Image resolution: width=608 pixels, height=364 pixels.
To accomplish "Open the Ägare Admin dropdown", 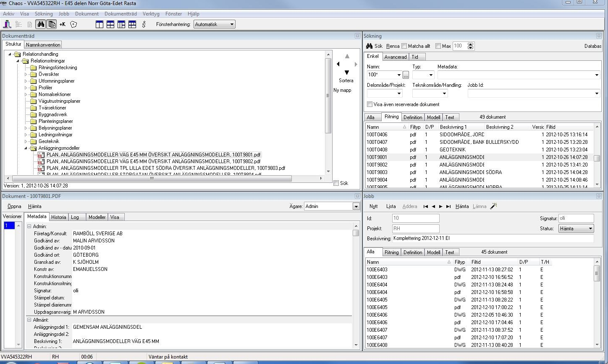I will coord(356,206).
